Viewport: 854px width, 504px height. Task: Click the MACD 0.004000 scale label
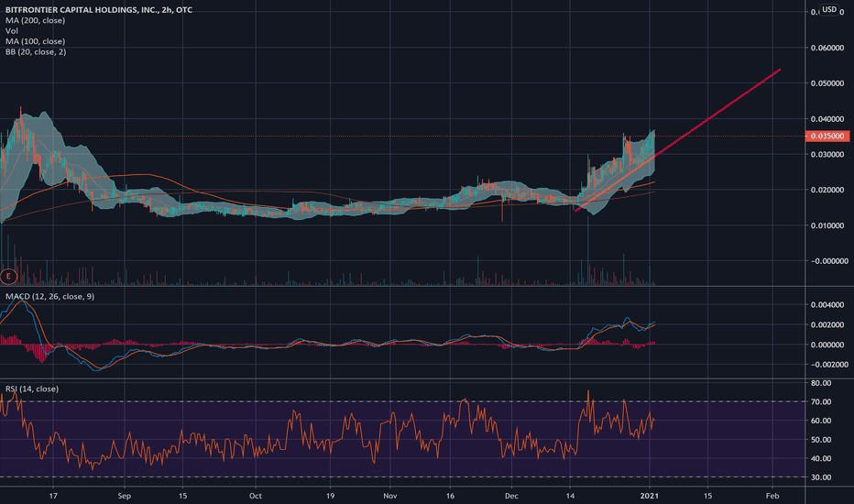tap(827, 305)
